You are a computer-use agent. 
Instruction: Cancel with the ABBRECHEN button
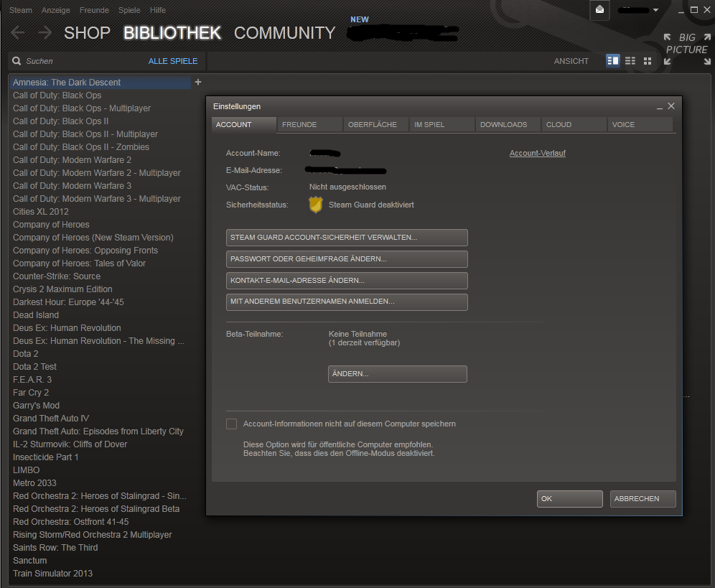(643, 499)
